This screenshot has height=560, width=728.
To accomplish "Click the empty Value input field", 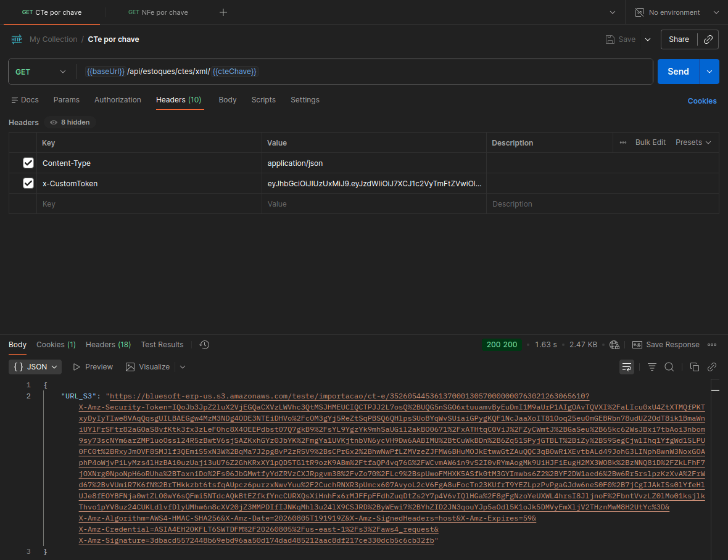I will click(374, 204).
